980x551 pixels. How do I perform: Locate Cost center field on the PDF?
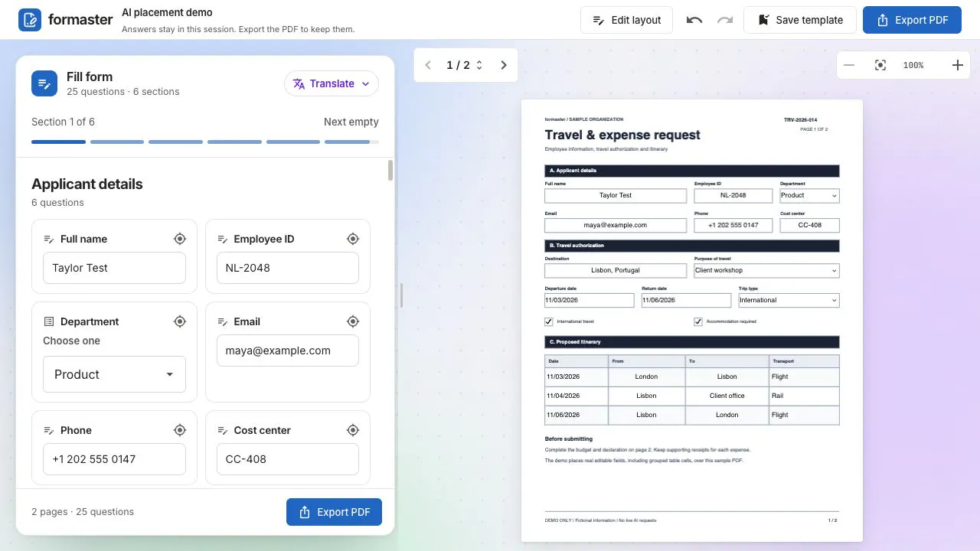point(353,430)
